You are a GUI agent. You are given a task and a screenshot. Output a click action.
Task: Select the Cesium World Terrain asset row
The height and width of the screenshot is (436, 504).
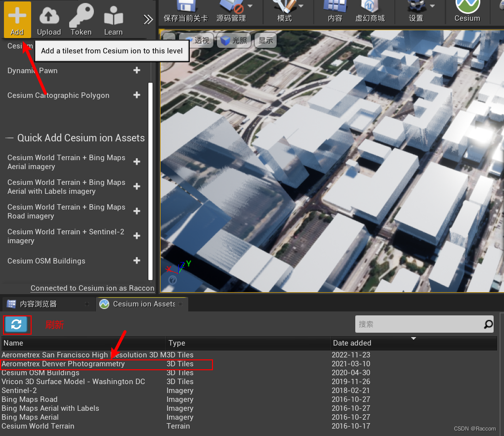coord(249,426)
